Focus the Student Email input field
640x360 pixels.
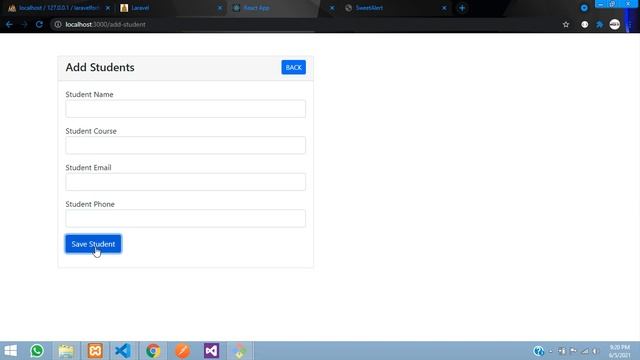point(185,182)
